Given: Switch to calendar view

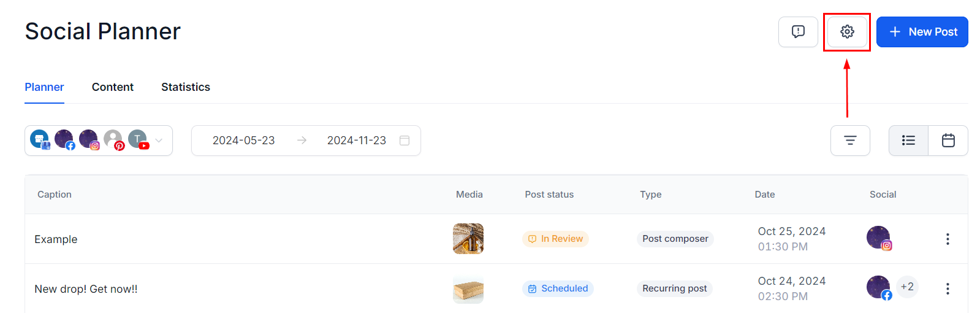Looking at the screenshot, I should [x=948, y=141].
